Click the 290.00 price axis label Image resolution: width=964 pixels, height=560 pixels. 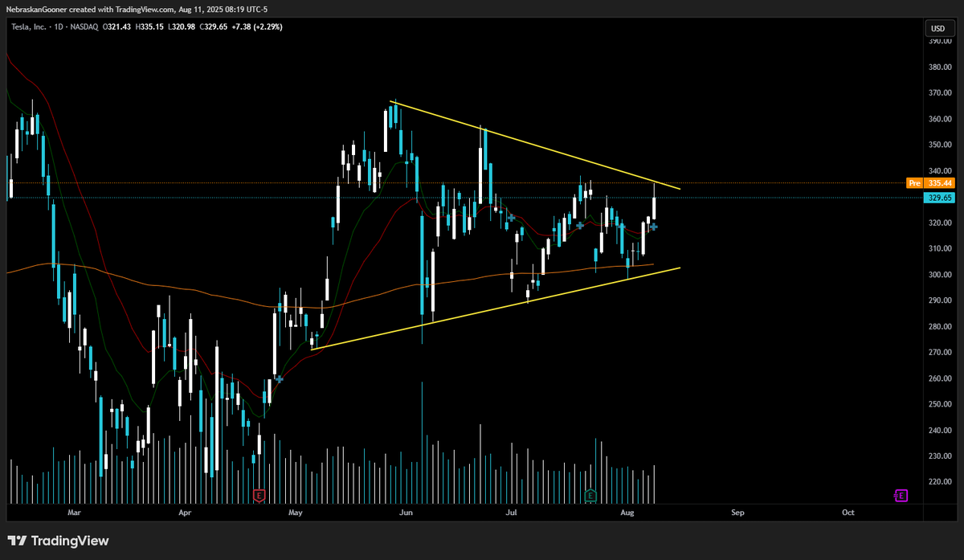[939, 300]
